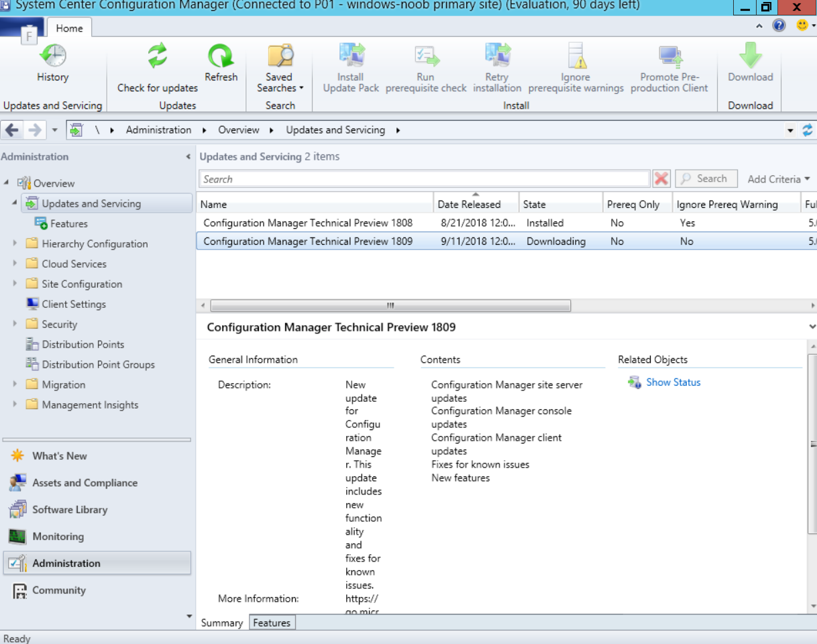817x644 pixels.
Task: Click the Refresh ribbon icon
Action: click(221, 56)
